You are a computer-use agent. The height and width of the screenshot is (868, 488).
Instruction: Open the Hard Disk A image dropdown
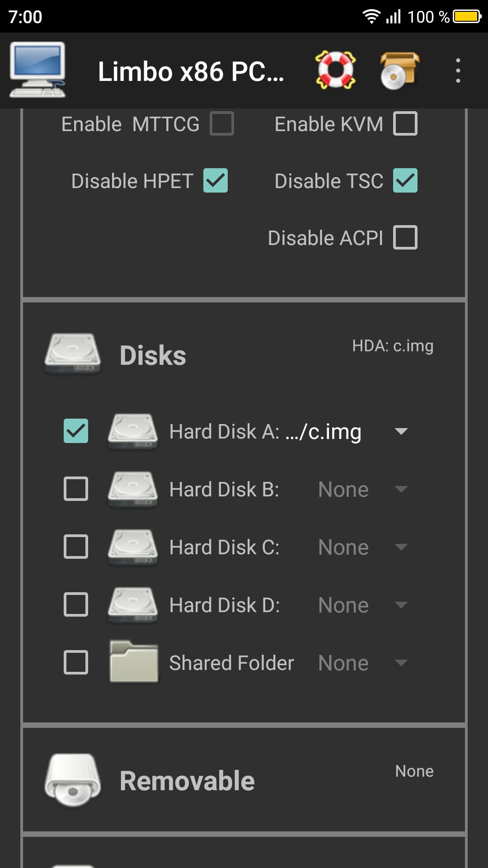[x=401, y=431]
